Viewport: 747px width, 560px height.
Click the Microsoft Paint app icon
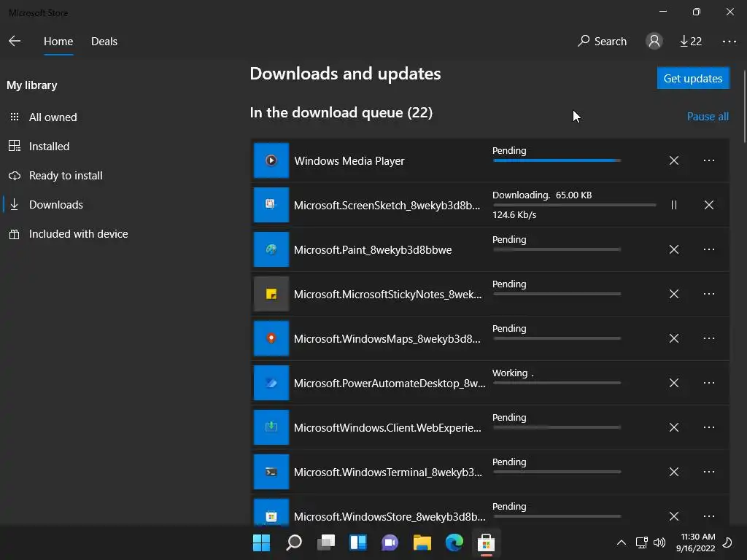point(271,249)
